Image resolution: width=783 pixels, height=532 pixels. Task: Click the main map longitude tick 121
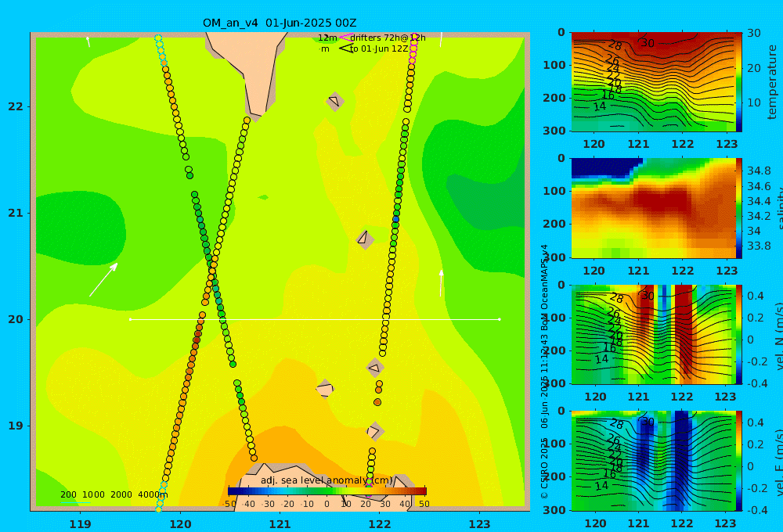pyautogui.click(x=280, y=524)
